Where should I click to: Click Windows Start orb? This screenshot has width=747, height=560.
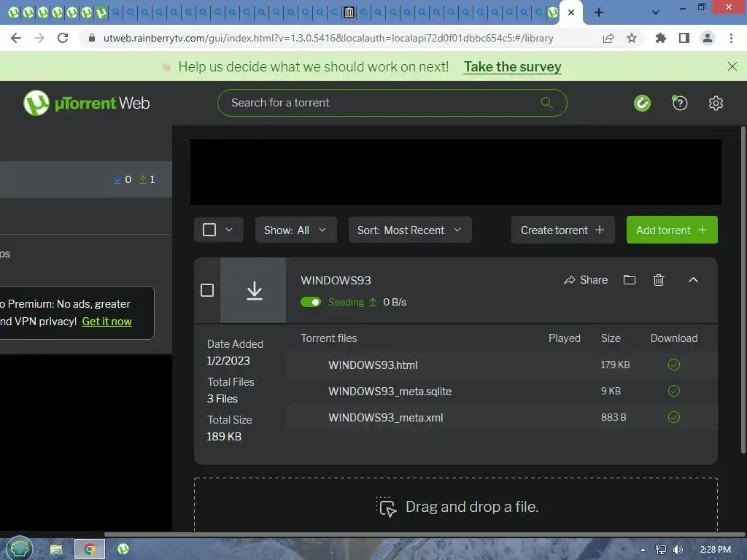pos(20,548)
